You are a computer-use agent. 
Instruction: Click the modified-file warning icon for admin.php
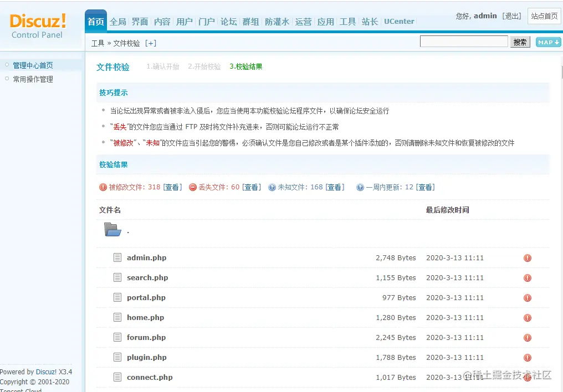[527, 258]
